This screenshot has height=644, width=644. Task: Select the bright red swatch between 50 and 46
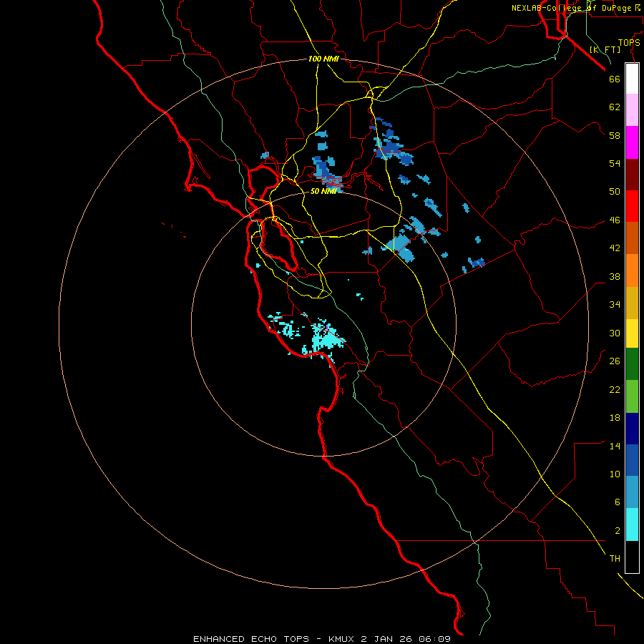tap(632, 206)
